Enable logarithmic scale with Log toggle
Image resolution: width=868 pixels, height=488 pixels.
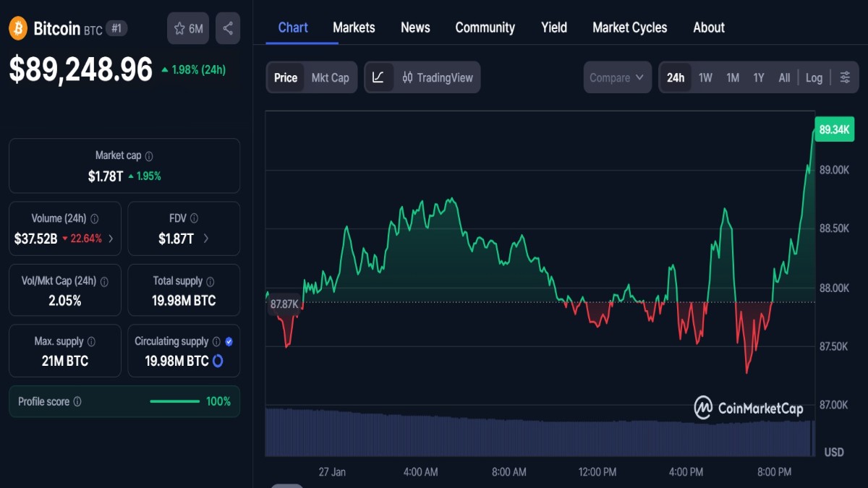[x=814, y=77]
